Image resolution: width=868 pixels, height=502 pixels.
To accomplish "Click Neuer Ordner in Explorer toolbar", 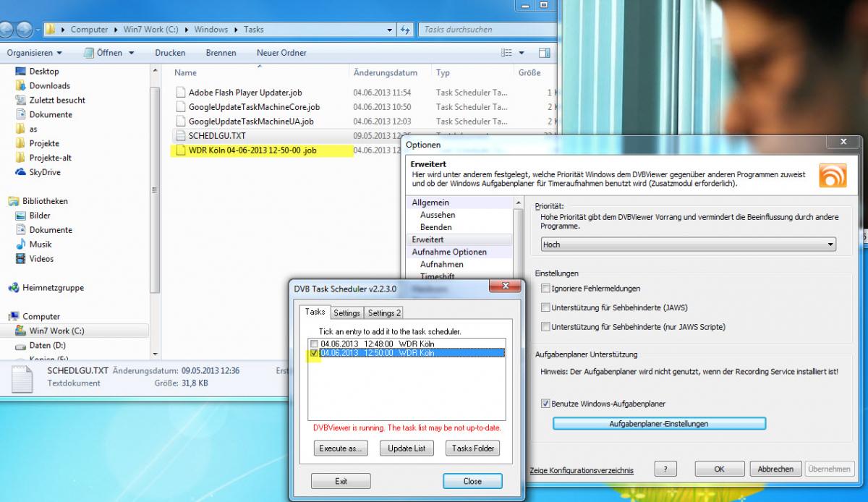I will click(281, 53).
